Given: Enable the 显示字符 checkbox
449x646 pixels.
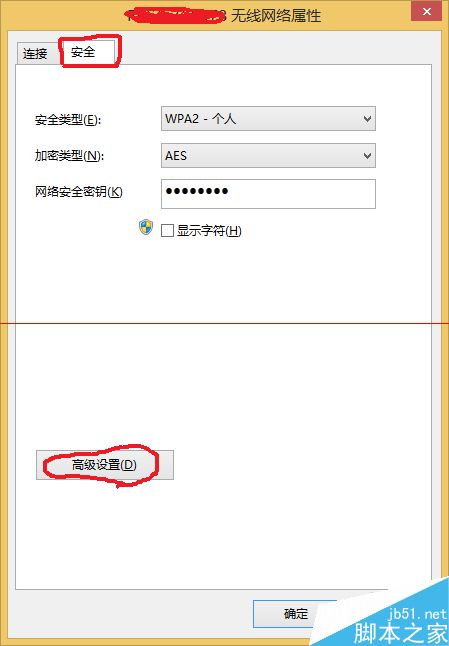Looking at the screenshot, I should 167,230.
